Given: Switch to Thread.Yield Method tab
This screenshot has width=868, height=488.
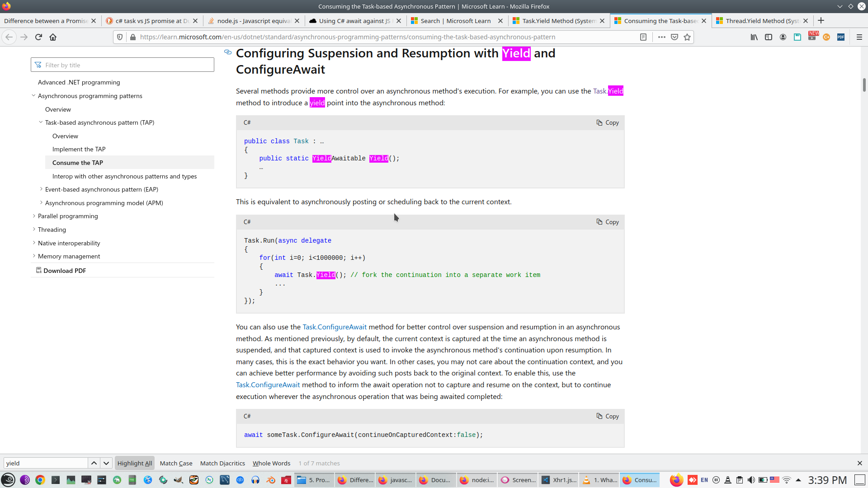Looking at the screenshot, I should pyautogui.click(x=762, y=21).
